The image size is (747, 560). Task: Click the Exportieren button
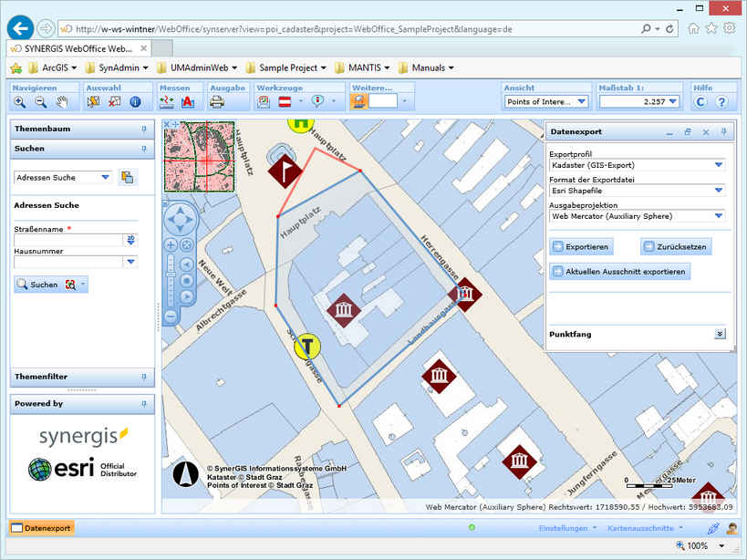[580, 246]
